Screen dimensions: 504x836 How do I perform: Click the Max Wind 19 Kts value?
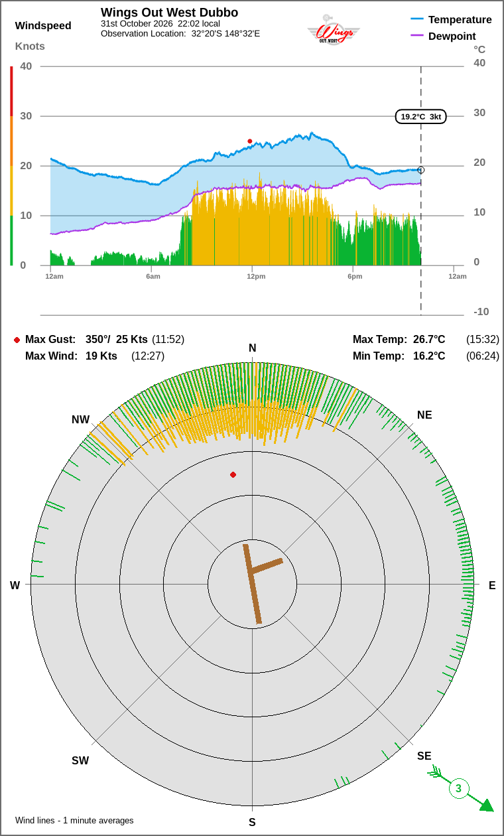tap(101, 356)
